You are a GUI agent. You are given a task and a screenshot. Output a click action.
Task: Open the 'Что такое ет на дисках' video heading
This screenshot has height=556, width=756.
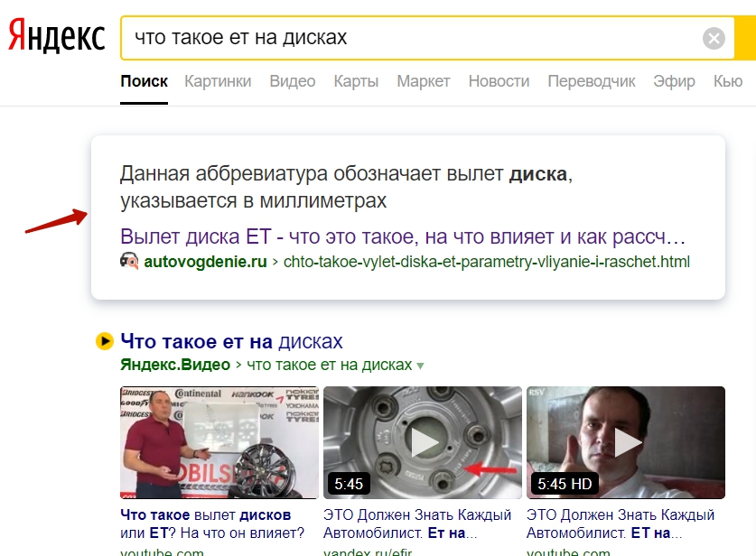(x=231, y=342)
